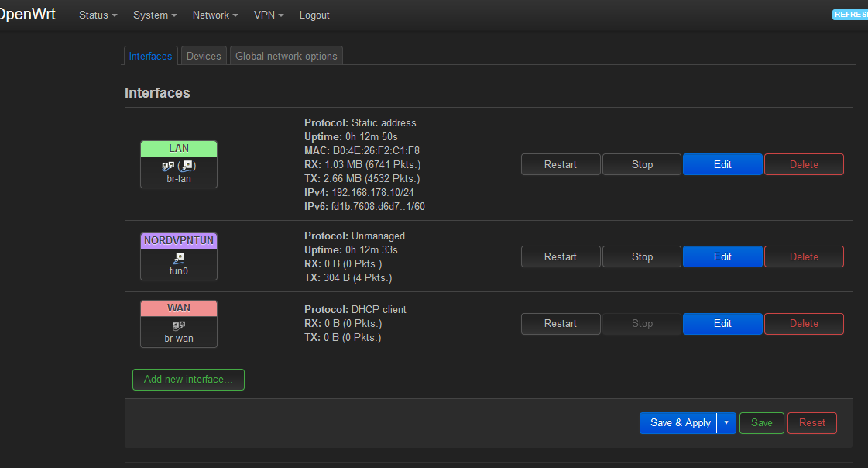Image resolution: width=868 pixels, height=468 pixels.
Task: Click the green Save button
Action: 762,422
